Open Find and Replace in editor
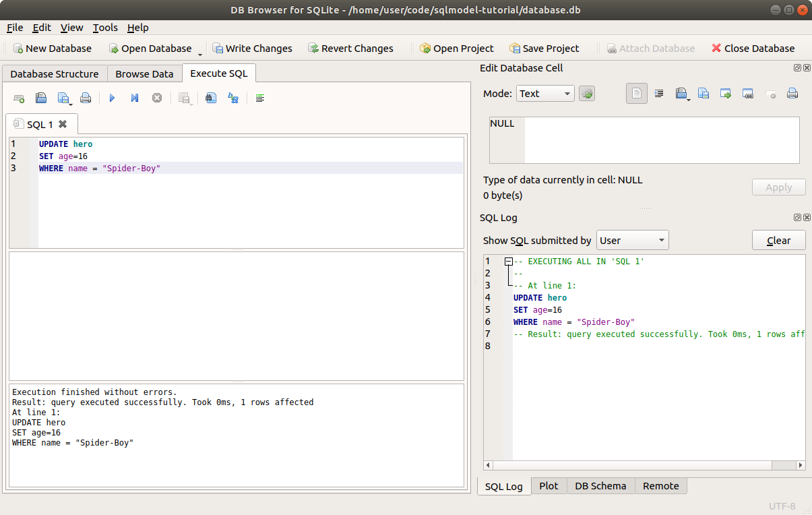Image resolution: width=812 pixels, height=515 pixels. click(x=233, y=98)
